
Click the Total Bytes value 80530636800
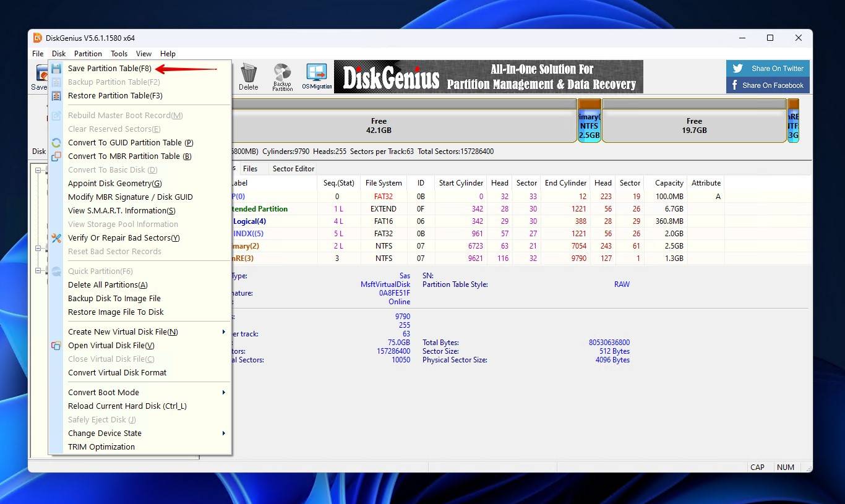[x=609, y=343]
